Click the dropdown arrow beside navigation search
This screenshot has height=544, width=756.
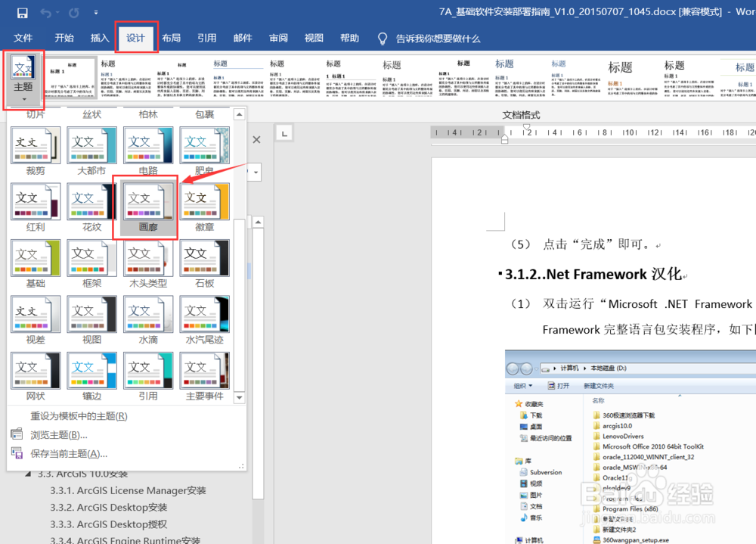tap(256, 173)
